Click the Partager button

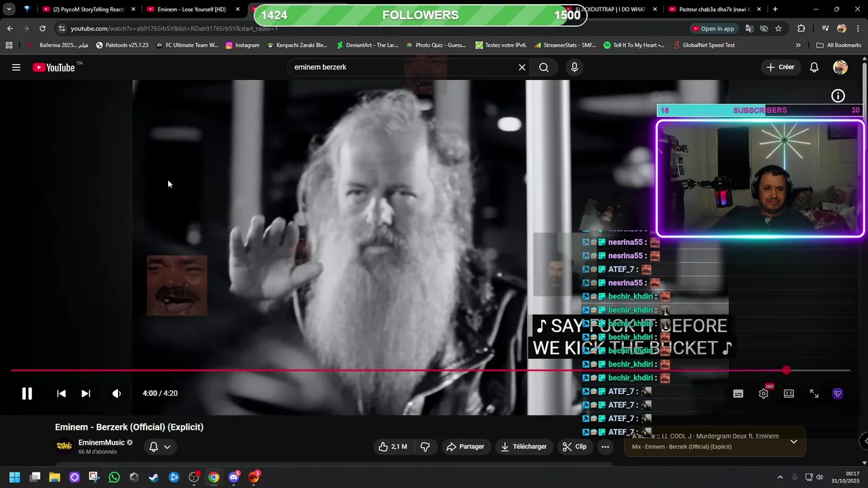(465, 447)
